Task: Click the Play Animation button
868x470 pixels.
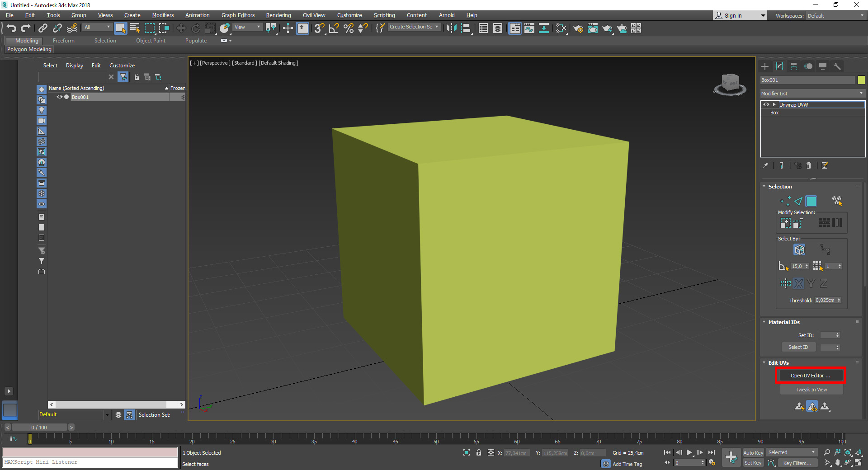Action: (x=689, y=452)
